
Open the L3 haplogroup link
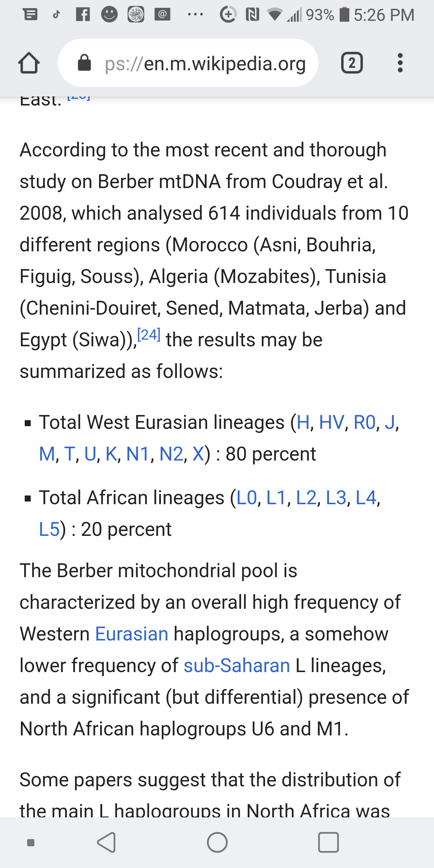(336, 498)
